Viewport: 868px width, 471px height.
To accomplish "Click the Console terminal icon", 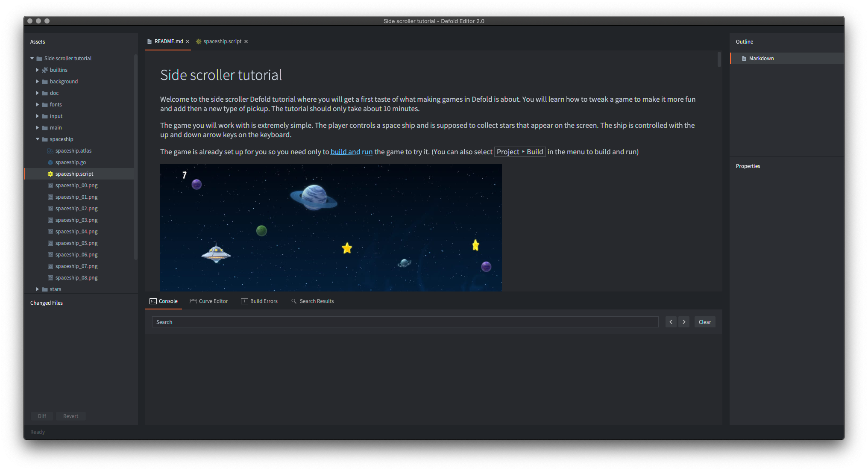I will 153,301.
